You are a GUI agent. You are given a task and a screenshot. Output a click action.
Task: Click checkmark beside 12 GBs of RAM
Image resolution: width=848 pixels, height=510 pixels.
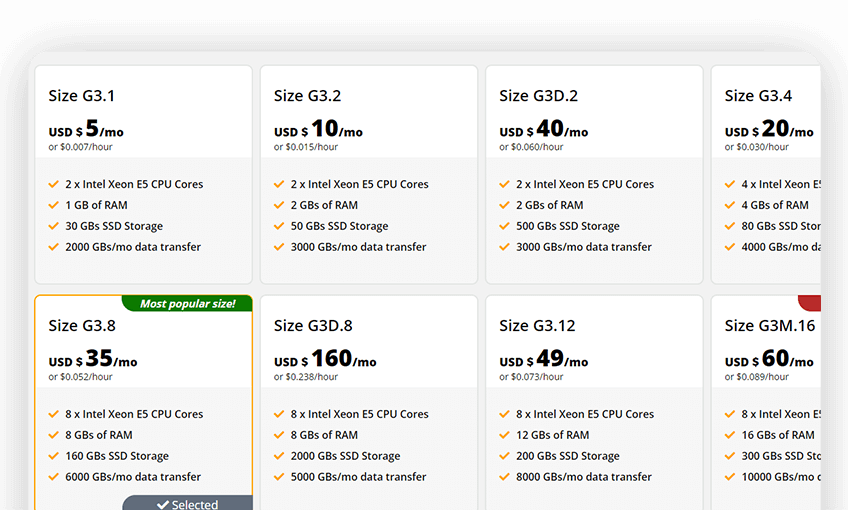click(505, 435)
